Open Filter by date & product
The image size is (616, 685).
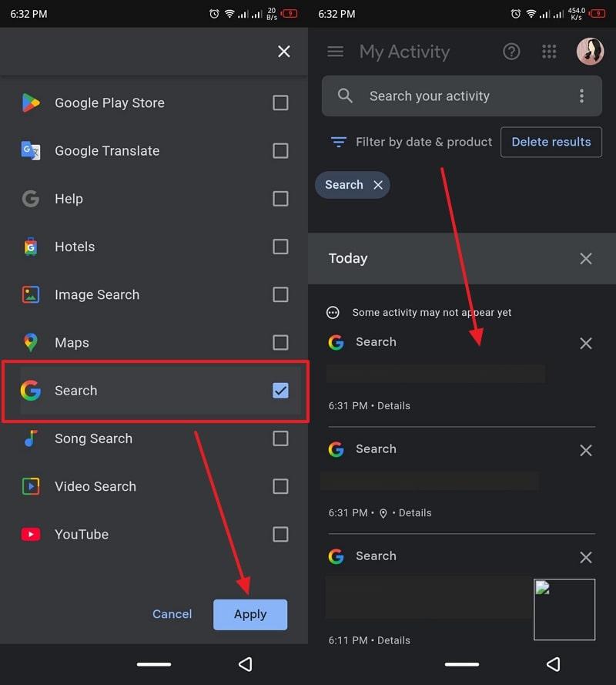412,142
